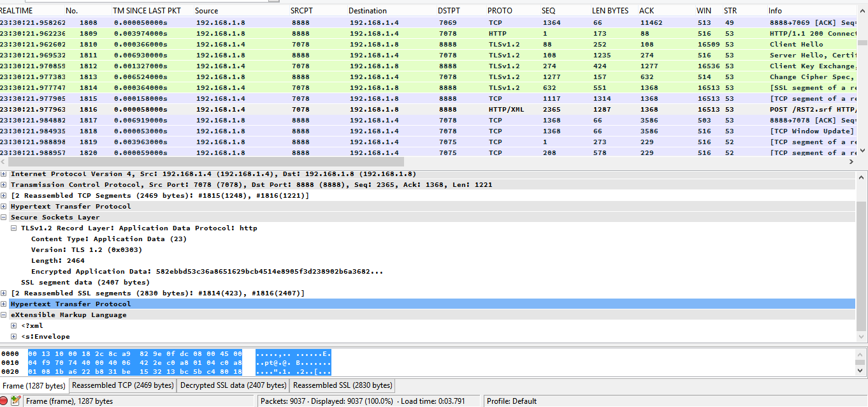Expand the Internet Protocol Version 4 node
This screenshot has width=868, height=407.
pyautogui.click(x=4, y=174)
